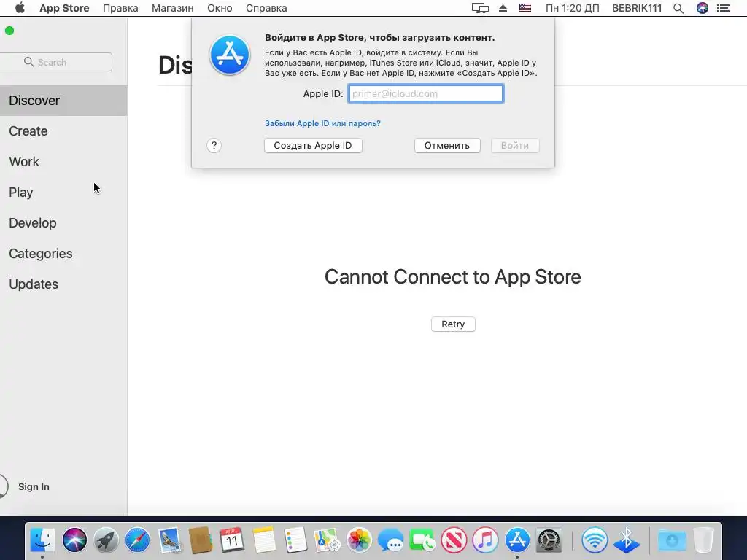Viewport: 747px width, 560px height.
Task: Open Spotlight search magnifier
Action: coord(678,8)
